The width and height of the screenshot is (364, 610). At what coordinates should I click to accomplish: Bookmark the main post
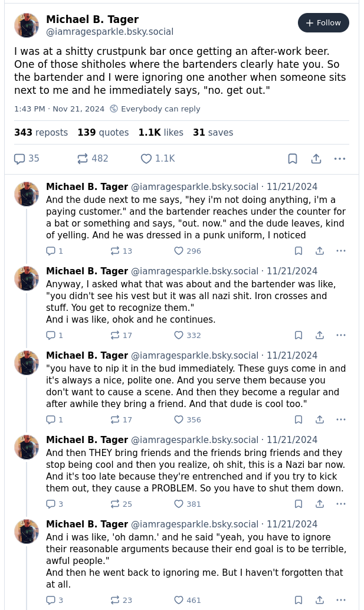tap(293, 159)
